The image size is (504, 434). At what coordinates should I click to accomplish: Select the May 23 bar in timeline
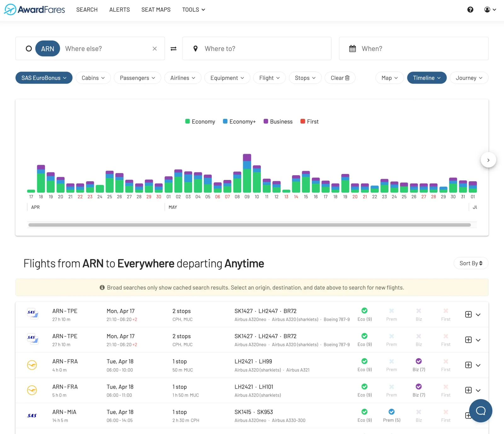tap(384, 186)
